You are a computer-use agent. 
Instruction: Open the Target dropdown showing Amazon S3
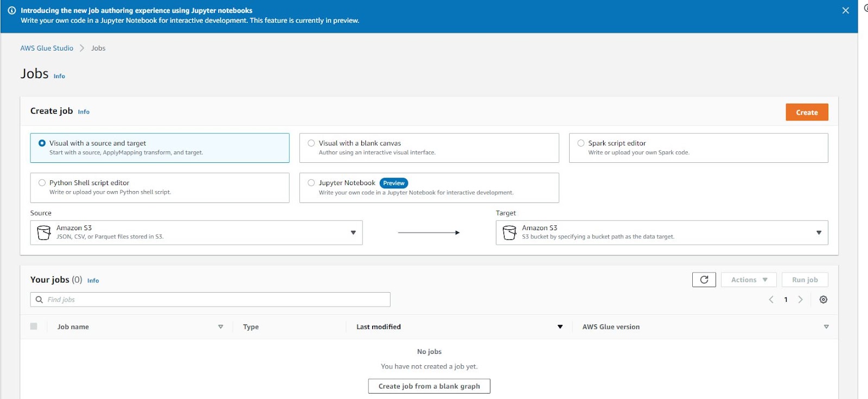[662, 232]
